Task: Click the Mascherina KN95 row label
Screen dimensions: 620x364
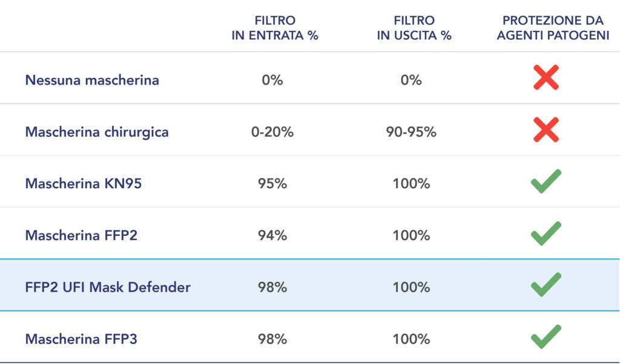Action: coord(84,184)
